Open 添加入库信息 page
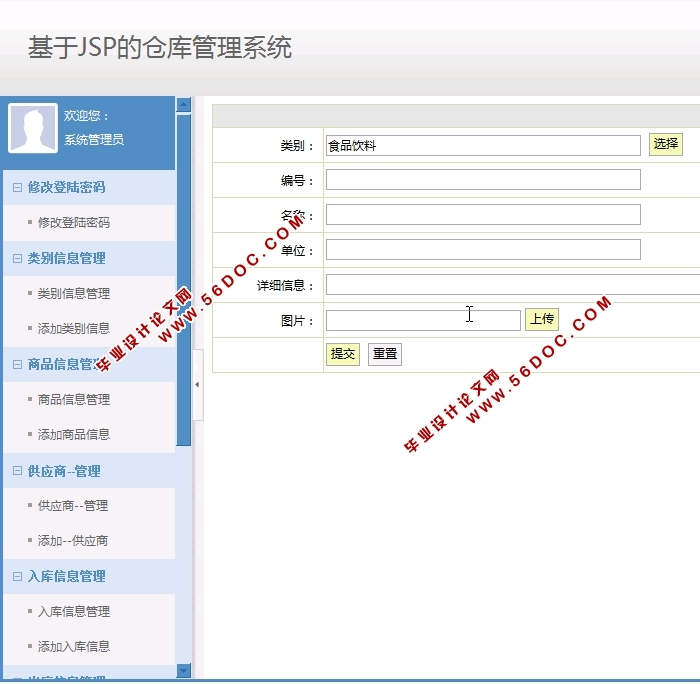This screenshot has height=684, width=700. [x=73, y=646]
